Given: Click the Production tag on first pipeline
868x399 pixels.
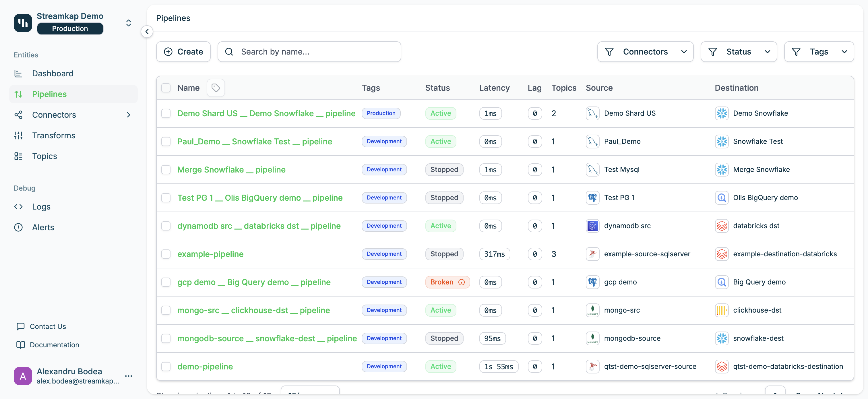Looking at the screenshot, I should tap(381, 113).
